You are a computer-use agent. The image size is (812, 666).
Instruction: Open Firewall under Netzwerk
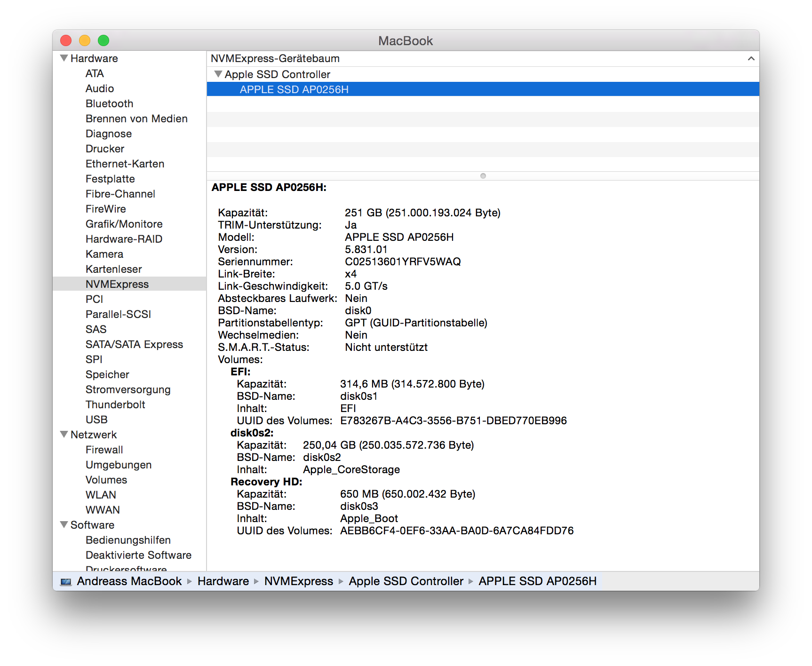click(104, 450)
